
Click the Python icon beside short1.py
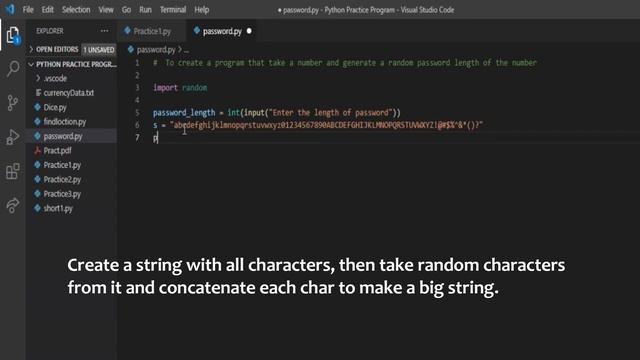(38, 208)
